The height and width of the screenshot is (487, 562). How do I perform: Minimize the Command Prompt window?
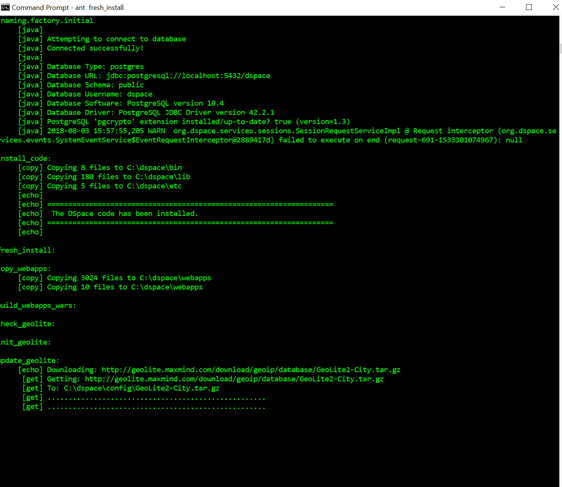(x=503, y=7)
